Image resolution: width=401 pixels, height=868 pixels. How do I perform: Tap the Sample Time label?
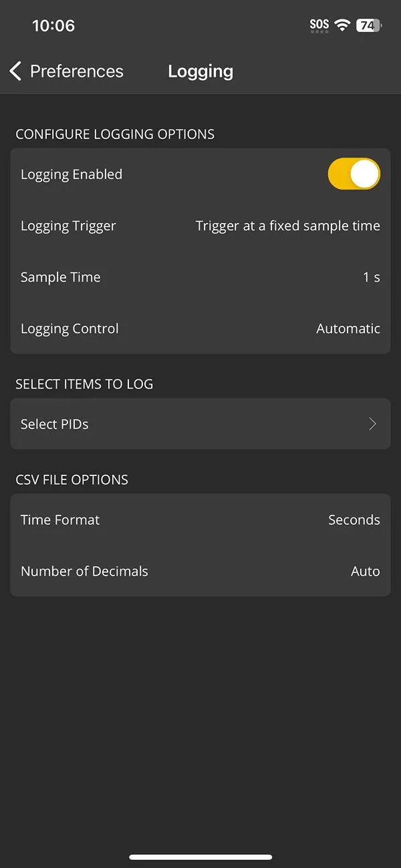coord(61,277)
